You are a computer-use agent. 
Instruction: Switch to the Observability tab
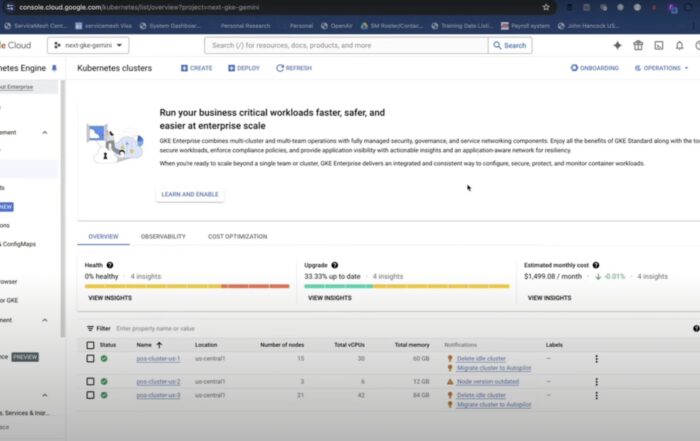(163, 237)
